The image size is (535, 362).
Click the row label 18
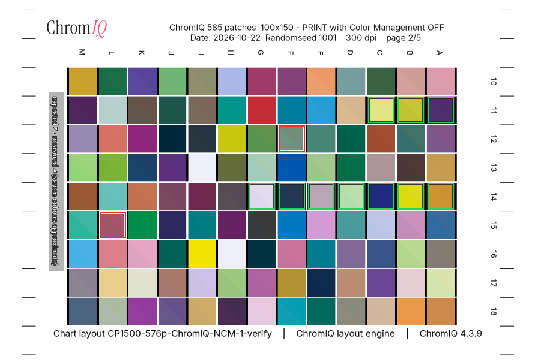[x=493, y=311]
